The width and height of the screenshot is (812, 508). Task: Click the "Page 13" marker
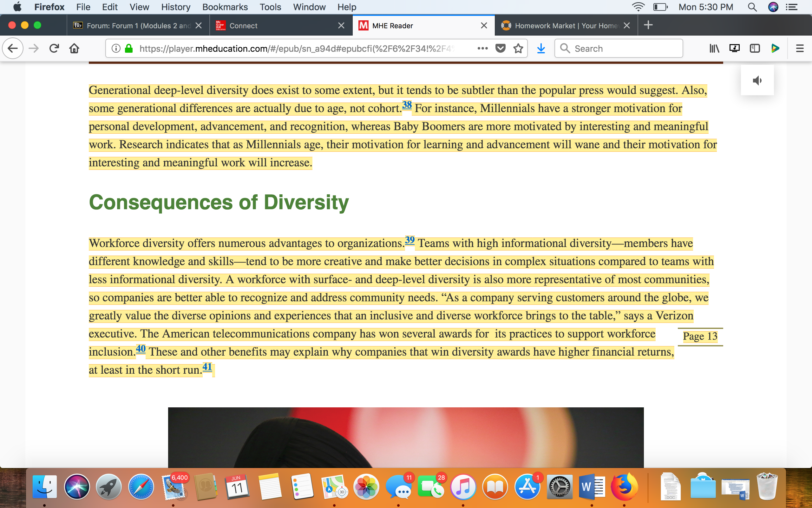pyautogui.click(x=700, y=336)
